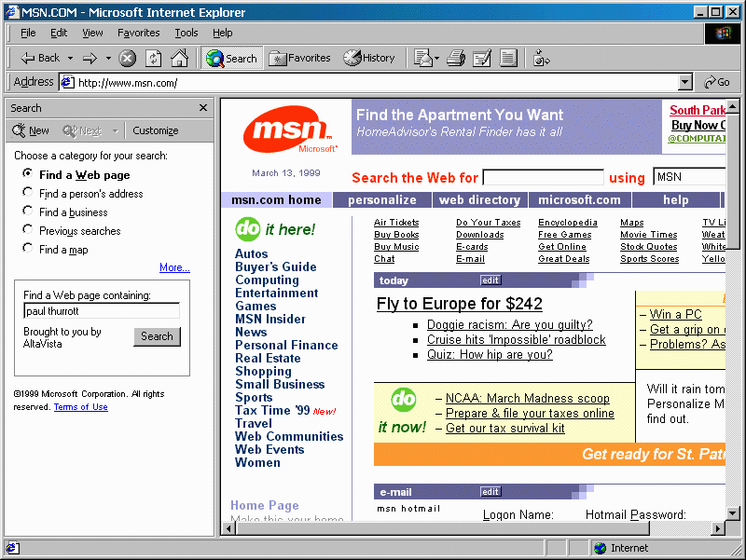
Task: Expand the Address bar dropdown arrow
Action: 685,82
